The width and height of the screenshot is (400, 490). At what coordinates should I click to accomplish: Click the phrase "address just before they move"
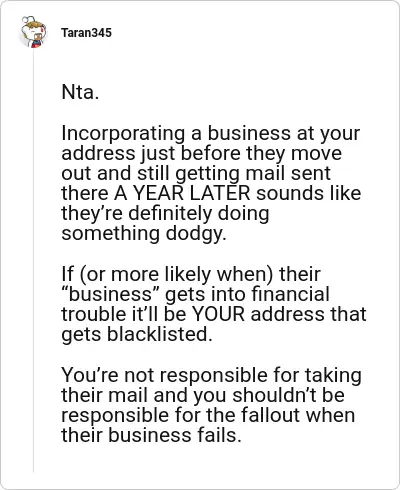[x=202, y=153]
